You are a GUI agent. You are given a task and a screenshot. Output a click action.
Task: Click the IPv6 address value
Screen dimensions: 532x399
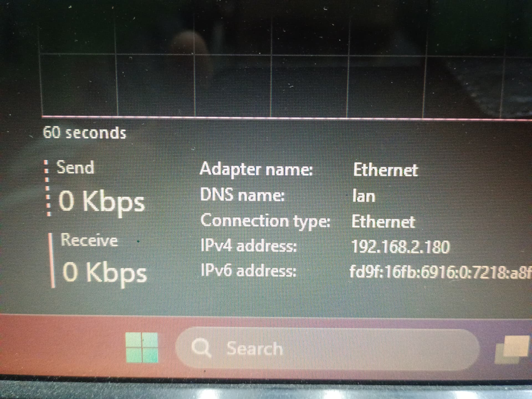click(x=441, y=272)
